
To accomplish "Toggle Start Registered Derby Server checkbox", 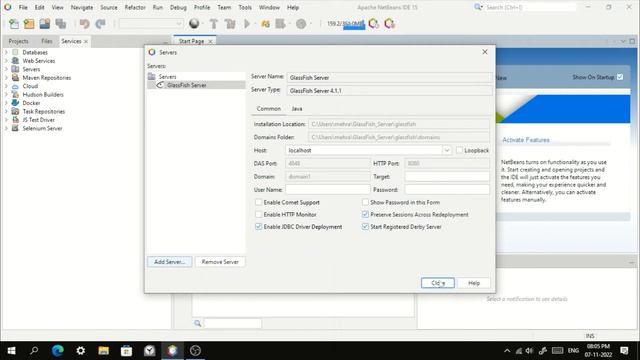I will click(x=365, y=227).
